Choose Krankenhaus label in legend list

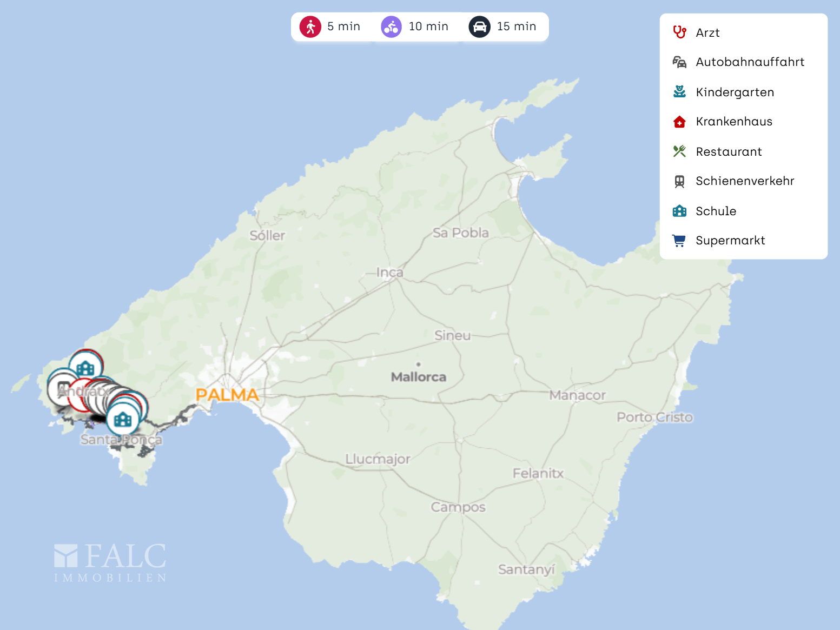(x=733, y=122)
